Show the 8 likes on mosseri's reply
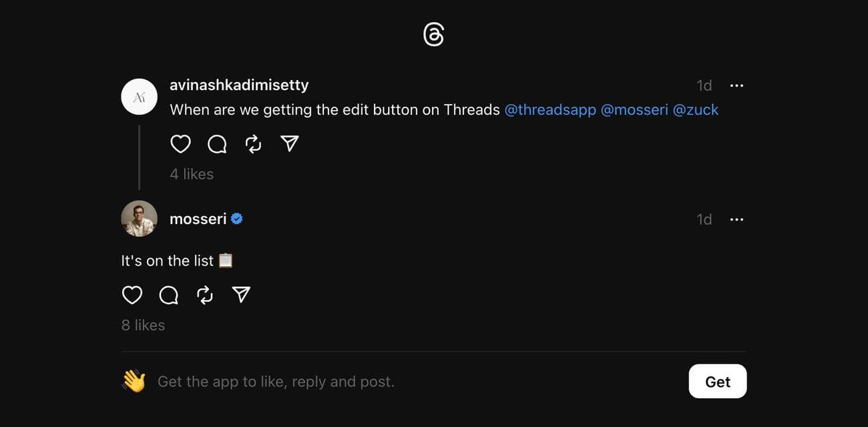Viewport: 868px width, 427px height. pyautogui.click(x=143, y=325)
